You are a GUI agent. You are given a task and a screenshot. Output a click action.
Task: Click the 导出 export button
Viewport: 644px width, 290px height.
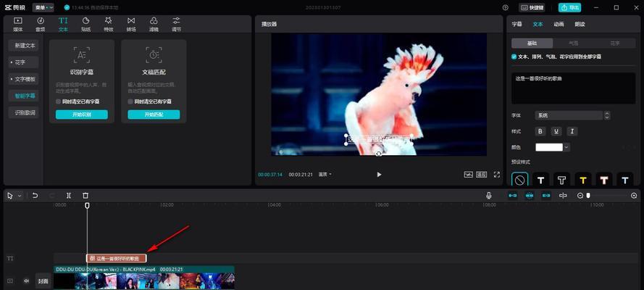[x=569, y=7]
